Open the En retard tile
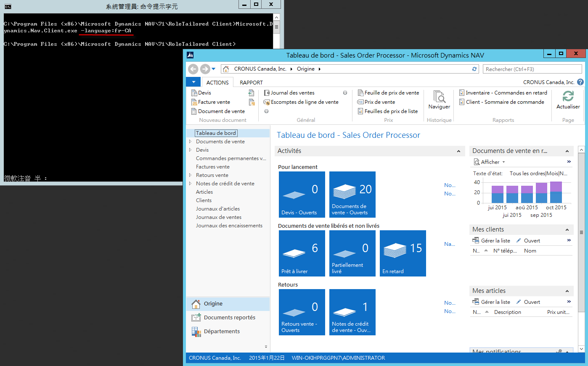Screen dimensions: 588x366 pos(403,253)
